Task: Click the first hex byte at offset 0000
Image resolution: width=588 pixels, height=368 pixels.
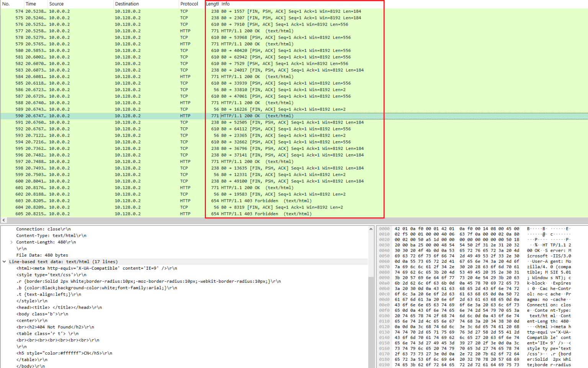Action: click(396, 229)
